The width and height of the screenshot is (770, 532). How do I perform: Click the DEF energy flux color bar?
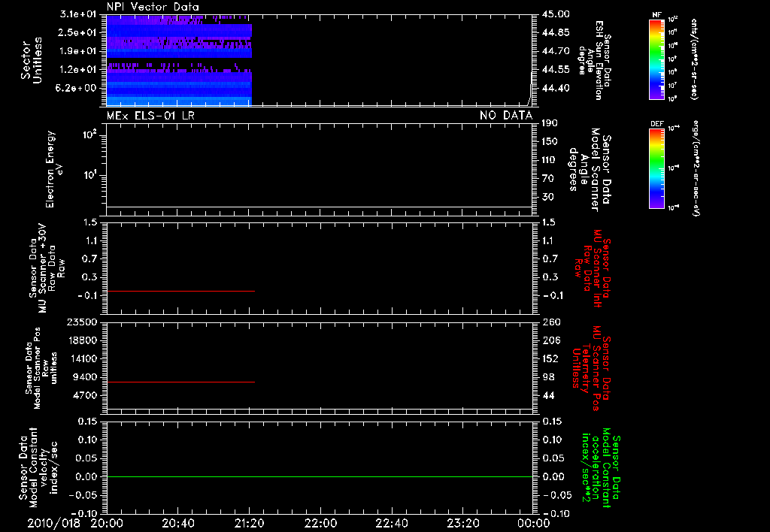[x=656, y=168]
